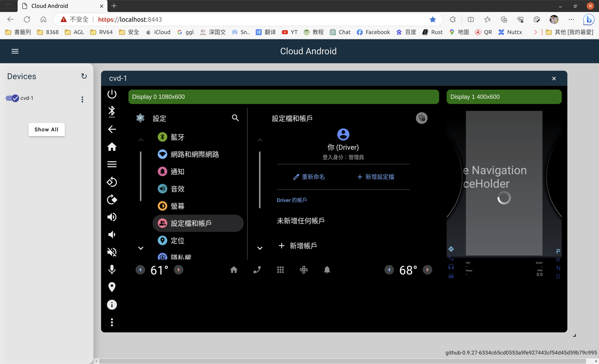Image resolution: width=599 pixels, height=364 pixels.
Task: Open cvd-1 three-dot options menu
Action: (x=82, y=99)
